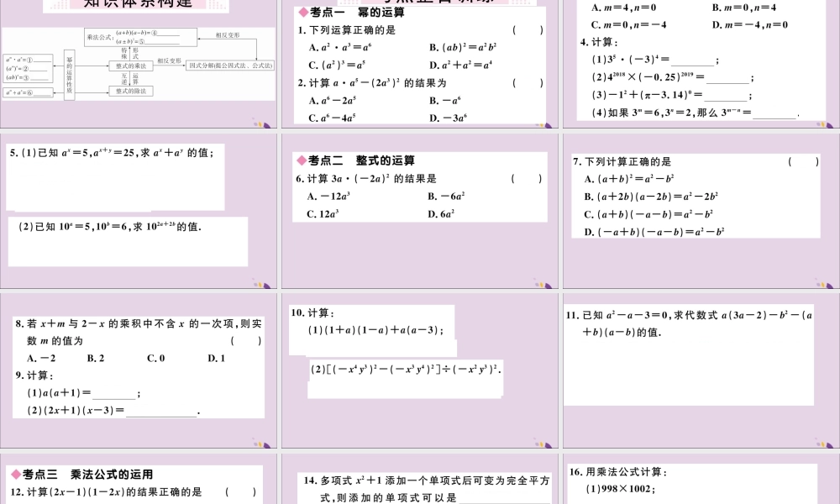
Task: Select option D. a²+a²=a⁴
Action: (x=460, y=65)
